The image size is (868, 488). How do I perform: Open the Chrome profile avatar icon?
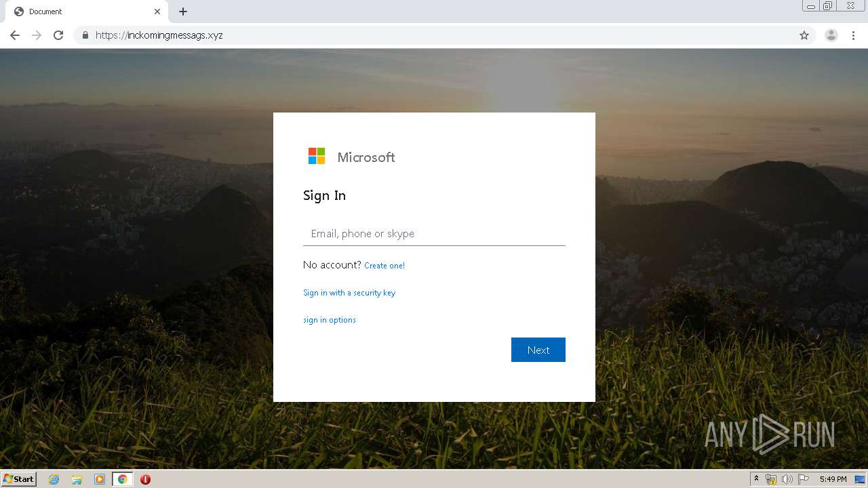coord(831,35)
